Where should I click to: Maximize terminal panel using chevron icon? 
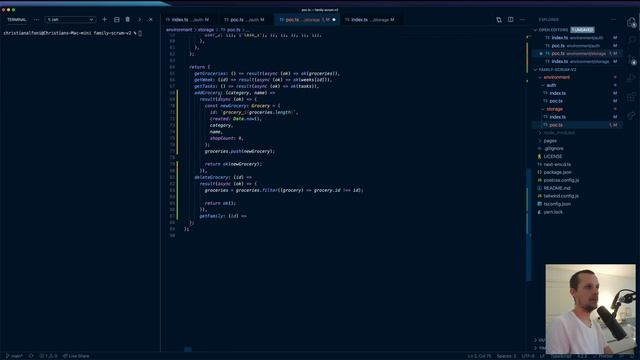click(x=139, y=19)
